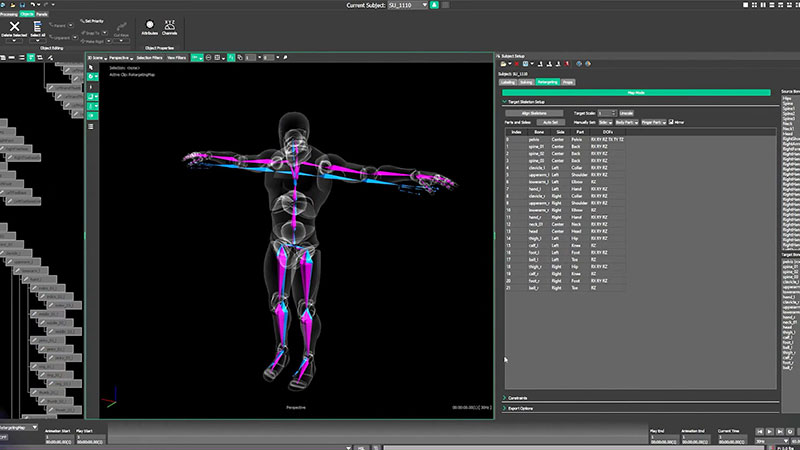
Task: Expand the Constraints section
Action: pyautogui.click(x=505, y=397)
